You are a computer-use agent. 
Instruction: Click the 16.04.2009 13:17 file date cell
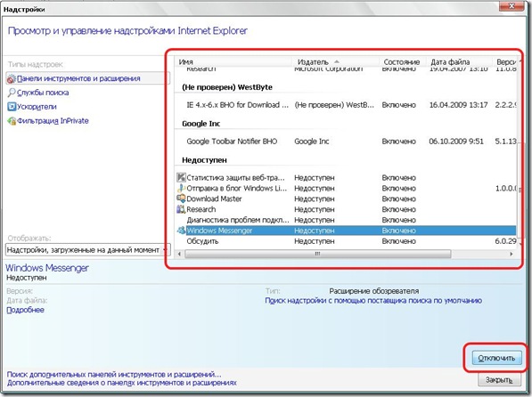[x=458, y=105]
